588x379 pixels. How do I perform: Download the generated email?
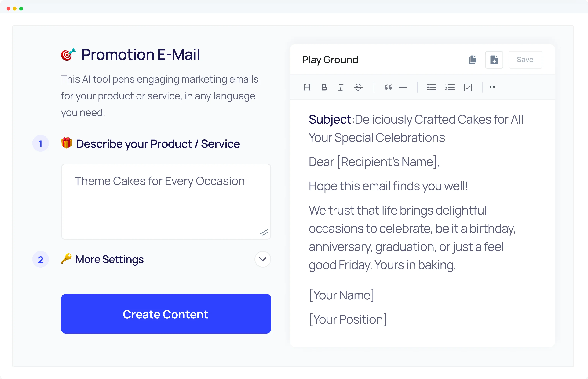click(494, 60)
